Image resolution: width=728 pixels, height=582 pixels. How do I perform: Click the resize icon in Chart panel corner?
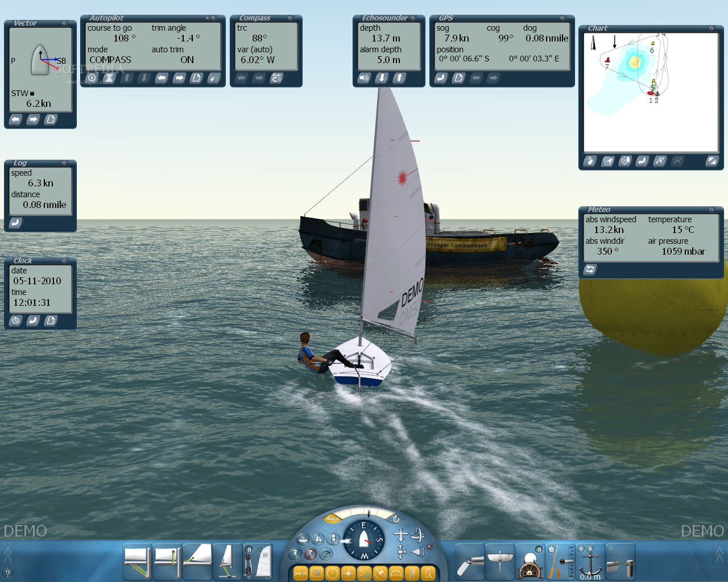click(x=712, y=161)
